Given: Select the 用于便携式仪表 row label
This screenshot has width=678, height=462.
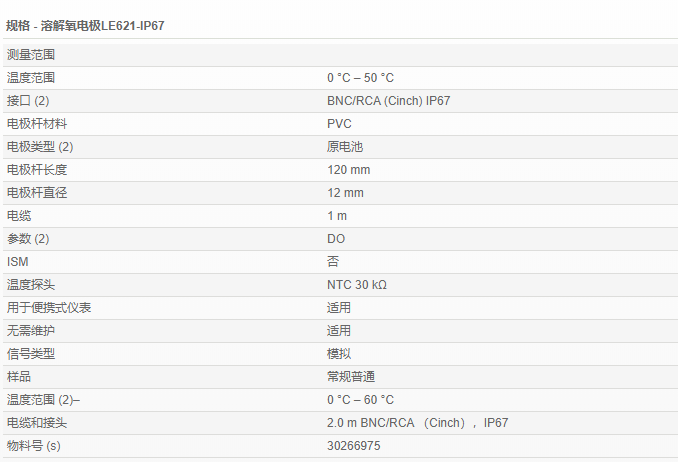Looking at the screenshot, I should (x=49, y=308).
